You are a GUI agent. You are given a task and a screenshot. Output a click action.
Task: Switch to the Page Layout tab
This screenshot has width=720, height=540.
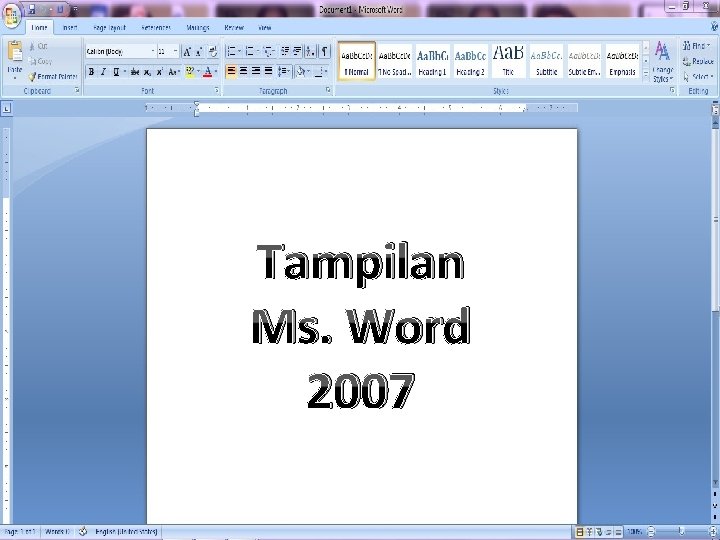109,28
